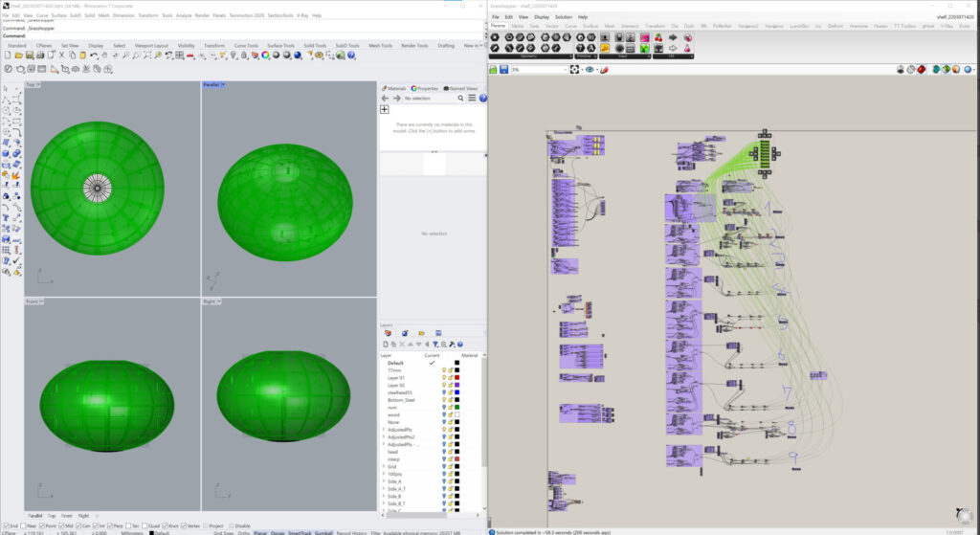The width and height of the screenshot is (980, 535).
Task: Expand the AdjustedPts layer group
Action: pos(384,430)
